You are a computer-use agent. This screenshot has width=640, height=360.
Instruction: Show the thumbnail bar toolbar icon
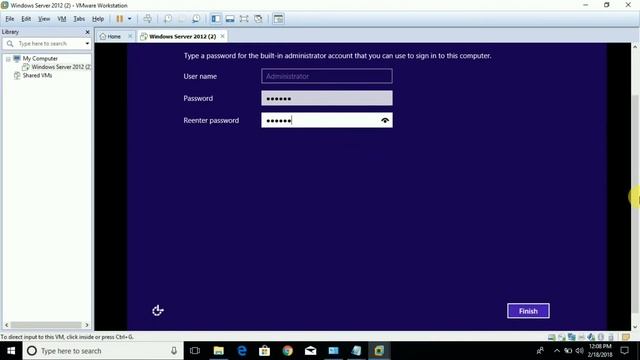(230, 19)
